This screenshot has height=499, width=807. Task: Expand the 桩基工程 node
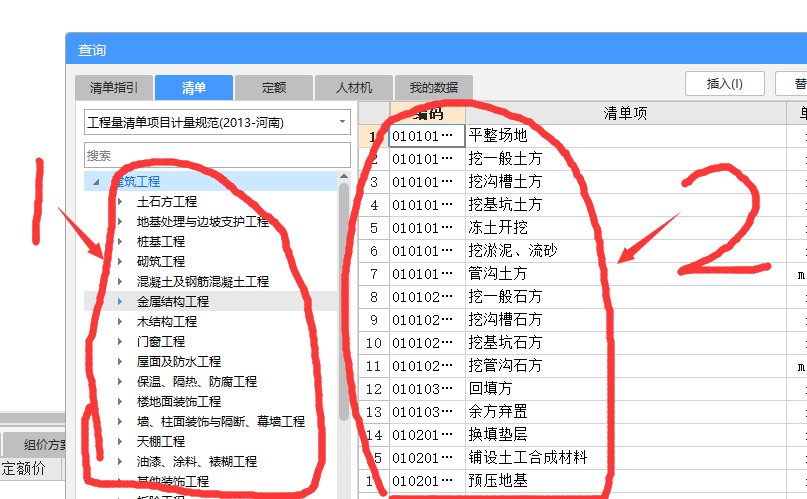[120, 241]
